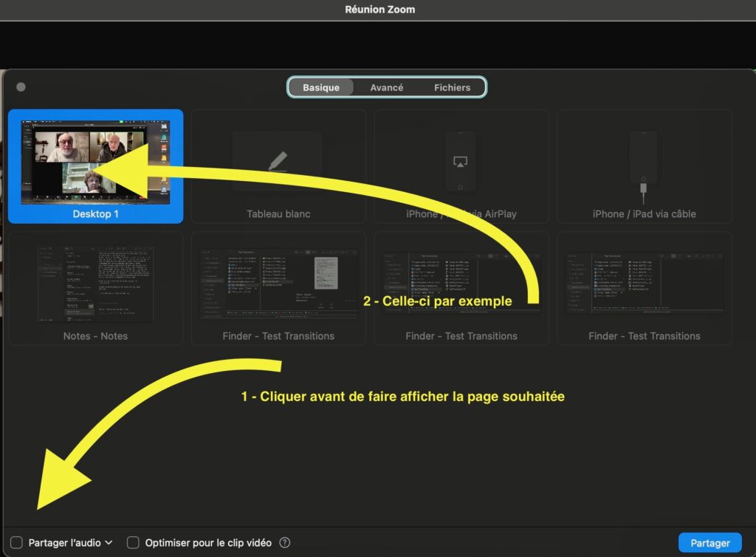Click the help question mark icon
Viewport: 756px width, 557px height.
[x=285, y=543]
